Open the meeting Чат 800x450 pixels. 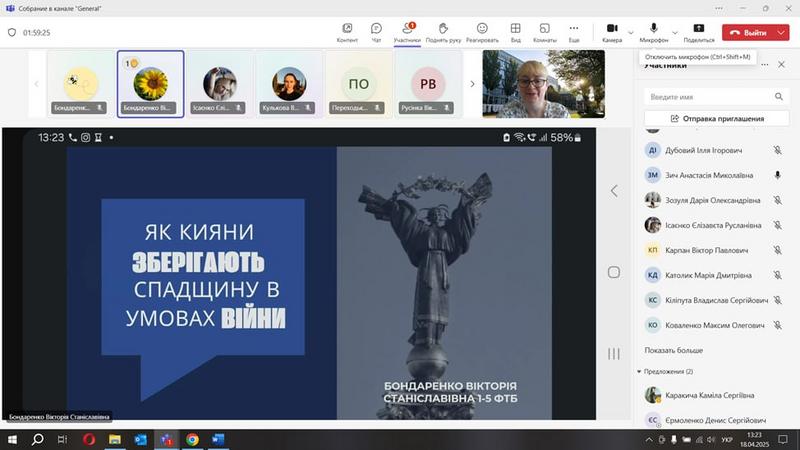pos(376,33)
